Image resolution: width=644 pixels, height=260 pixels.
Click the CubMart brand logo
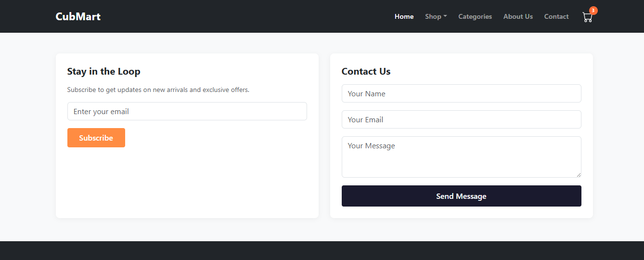tap(78, 16)
